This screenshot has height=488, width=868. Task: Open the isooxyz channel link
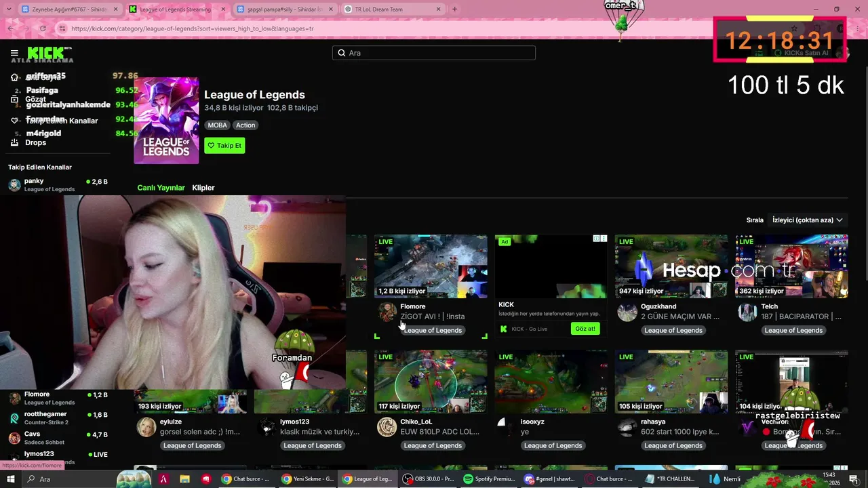click(x=532, y=422)
